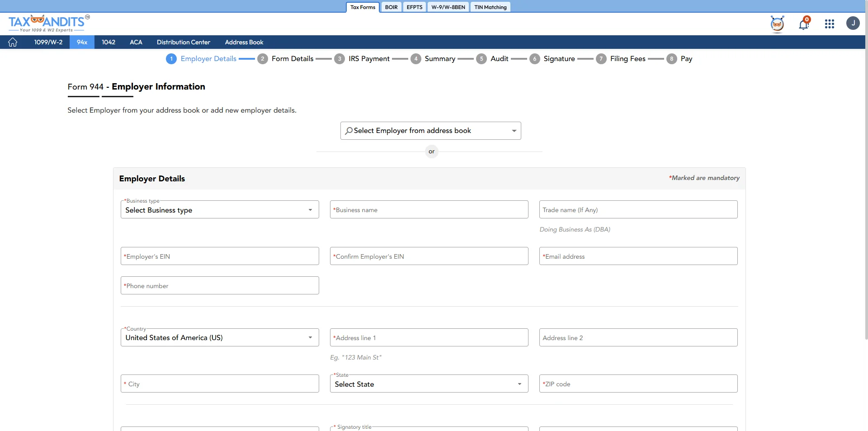Screen dimensions: 868x431
Task: Click the Address line 1 field
Action: tap(429, 337)
